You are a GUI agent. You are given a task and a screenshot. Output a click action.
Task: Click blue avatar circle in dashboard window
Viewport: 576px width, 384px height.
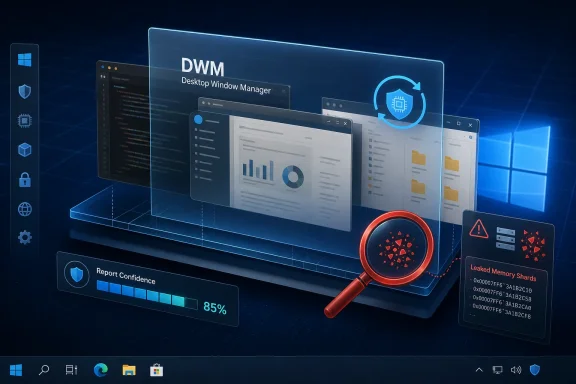[x=198, y=119]
